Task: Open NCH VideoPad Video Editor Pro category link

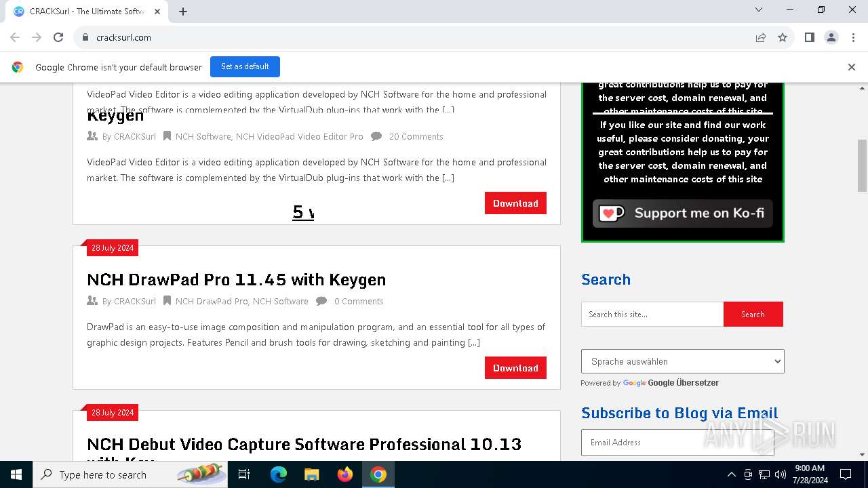Action: (x=300, y=136)
